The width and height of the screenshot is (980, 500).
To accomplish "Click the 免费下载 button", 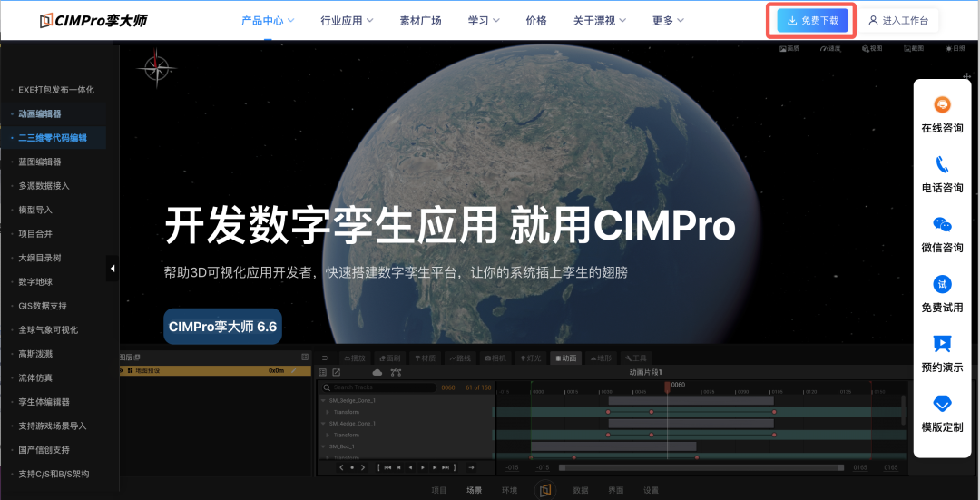I will coord(812,21).
